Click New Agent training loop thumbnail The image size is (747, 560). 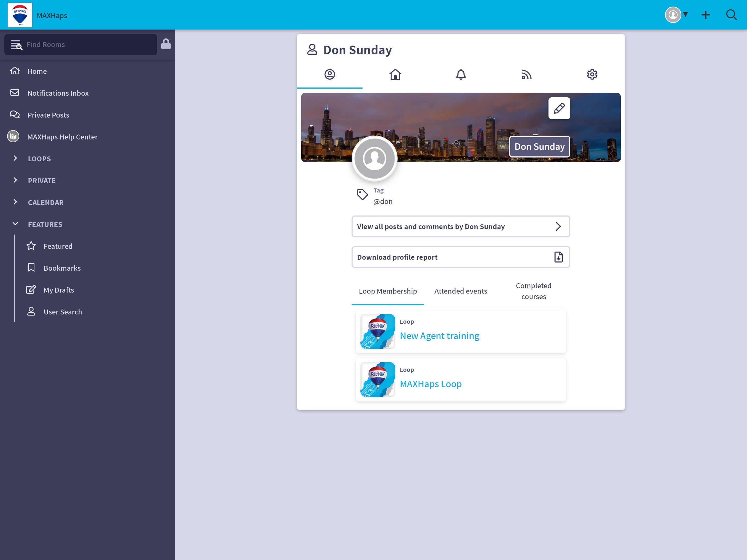tap(378, 331)
